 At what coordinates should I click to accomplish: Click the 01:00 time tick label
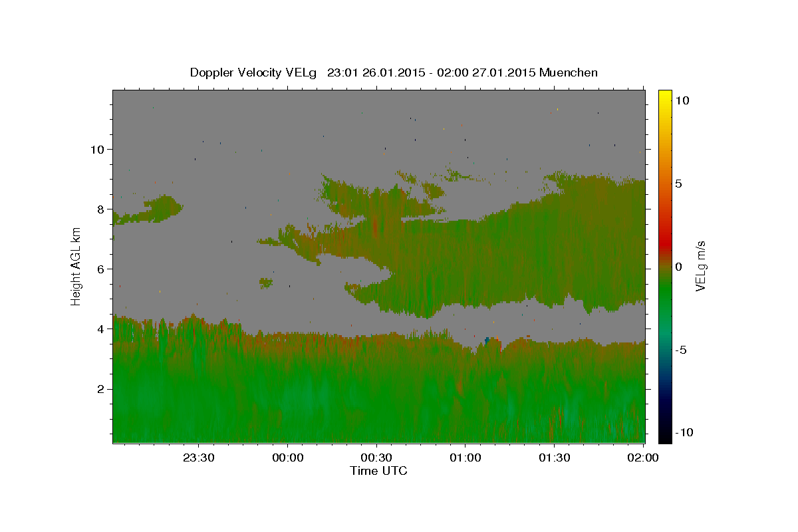coord(465,458)
